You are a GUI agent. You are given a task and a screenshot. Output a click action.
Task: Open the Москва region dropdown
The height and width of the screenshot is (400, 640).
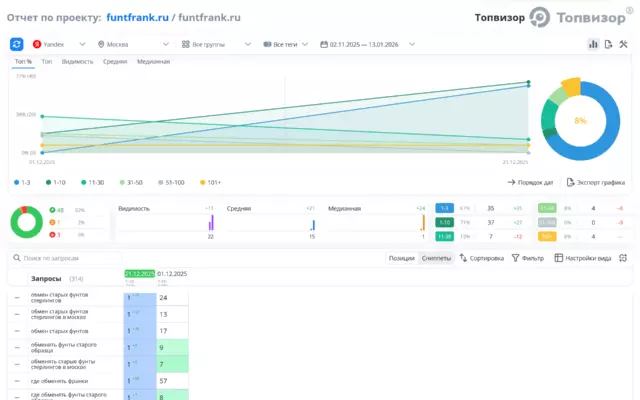click(133, 44)
